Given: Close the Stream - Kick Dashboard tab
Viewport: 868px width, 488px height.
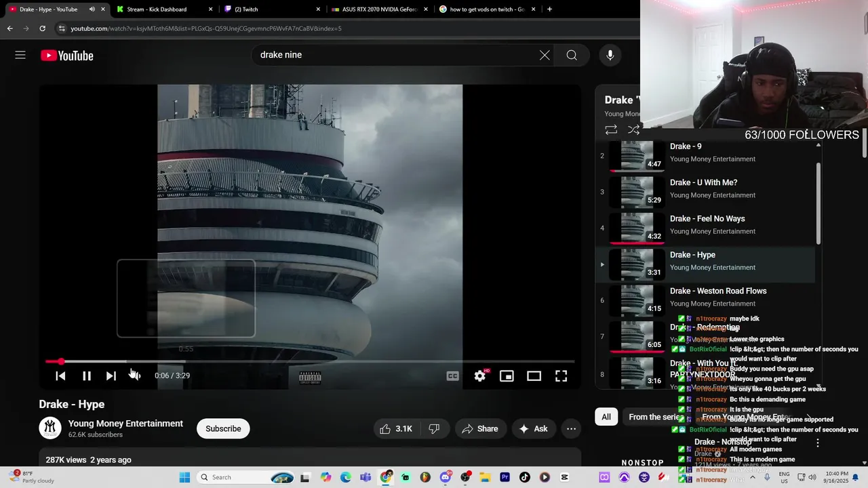Looking at the screenshot, I should [210, 9].
